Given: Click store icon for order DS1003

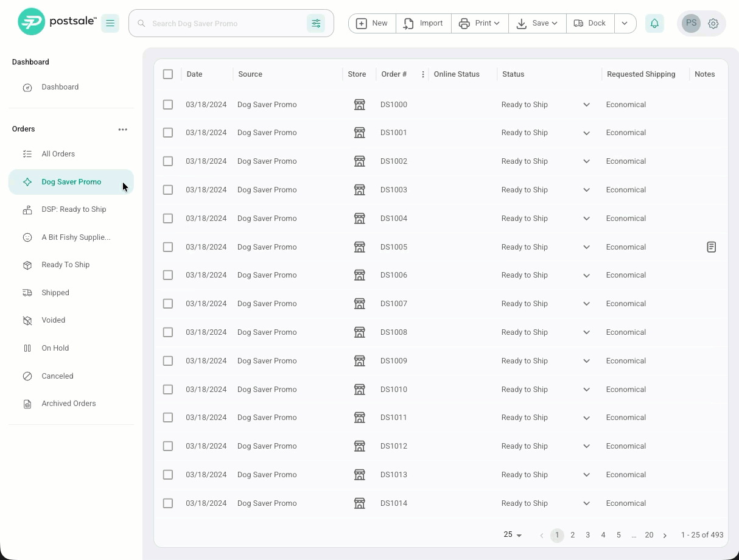Looking at the screenshot, I should 359,189.
